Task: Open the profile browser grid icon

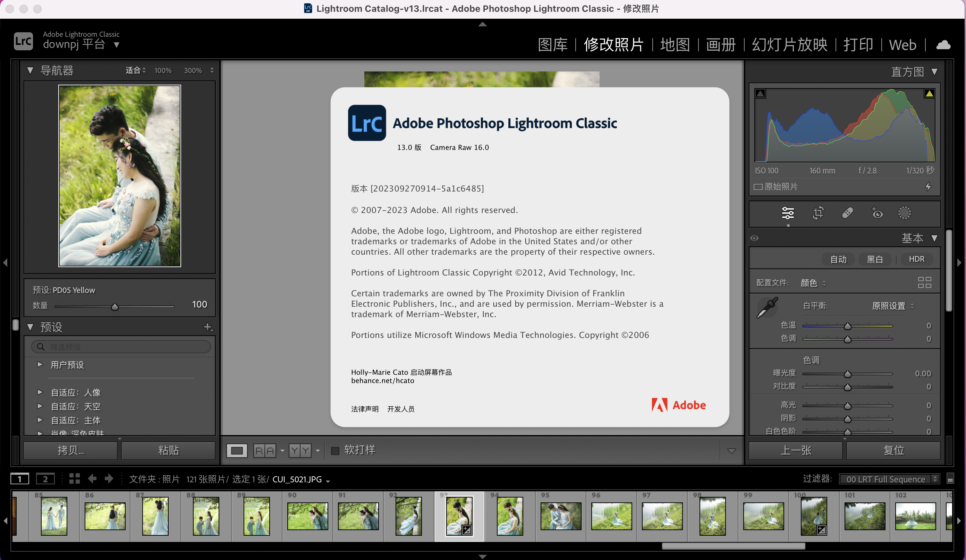Action: click(x=924, y=282)
